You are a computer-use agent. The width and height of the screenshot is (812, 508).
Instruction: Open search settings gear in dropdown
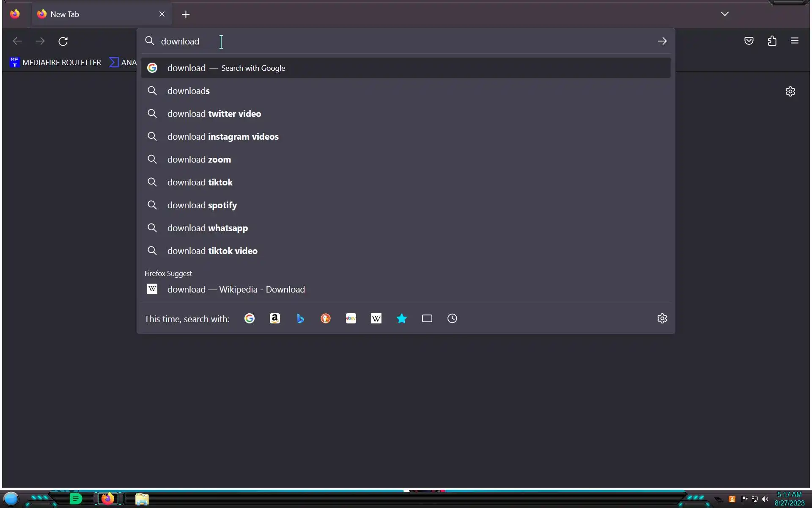(x=662, y=318)
